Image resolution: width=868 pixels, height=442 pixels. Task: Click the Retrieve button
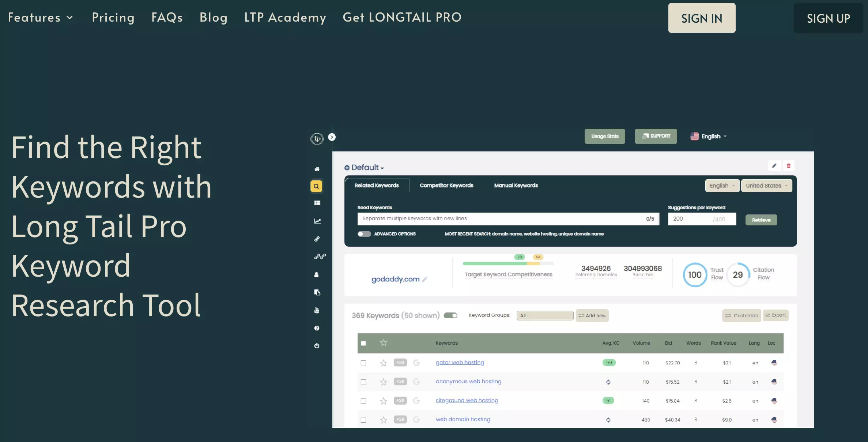pos(761,220)
